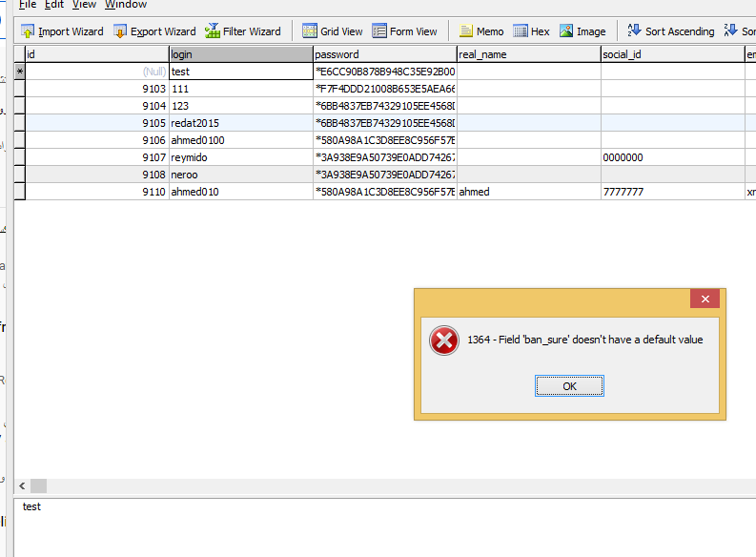Click the row selector for row 9105
The width and height of the screenshot is (756, 557).
point(19,123)
